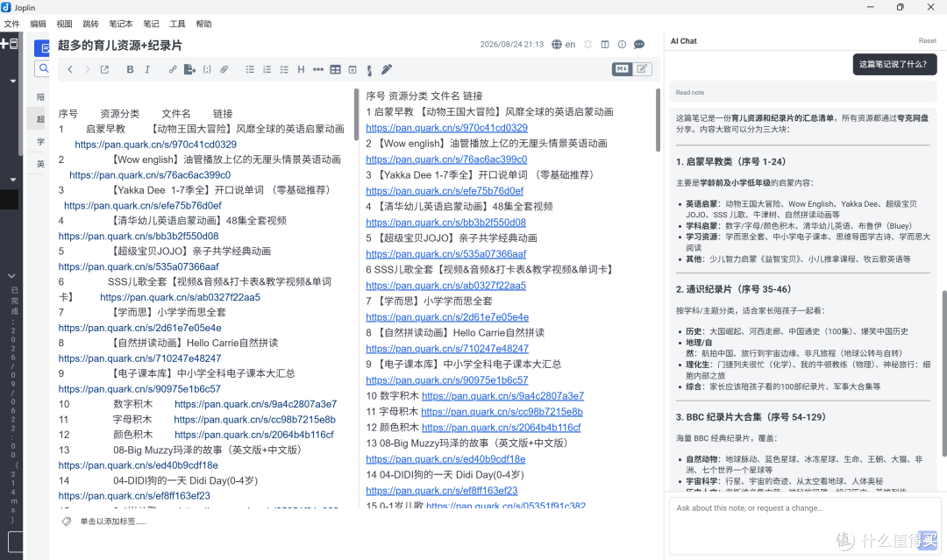Open the 视图 menu
Viewport: 947px width, 560px height.
pos(64,25)
